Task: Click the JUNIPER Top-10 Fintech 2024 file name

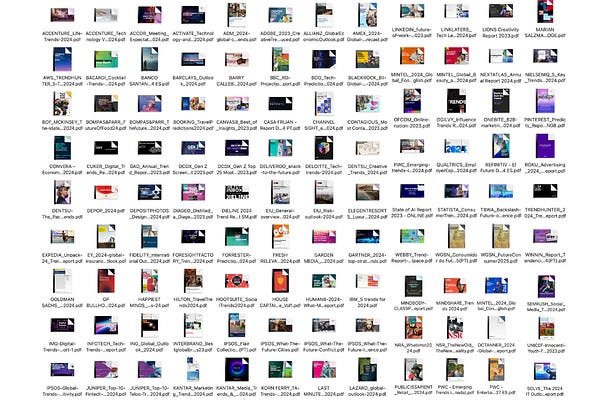Action: pos(106,391)
